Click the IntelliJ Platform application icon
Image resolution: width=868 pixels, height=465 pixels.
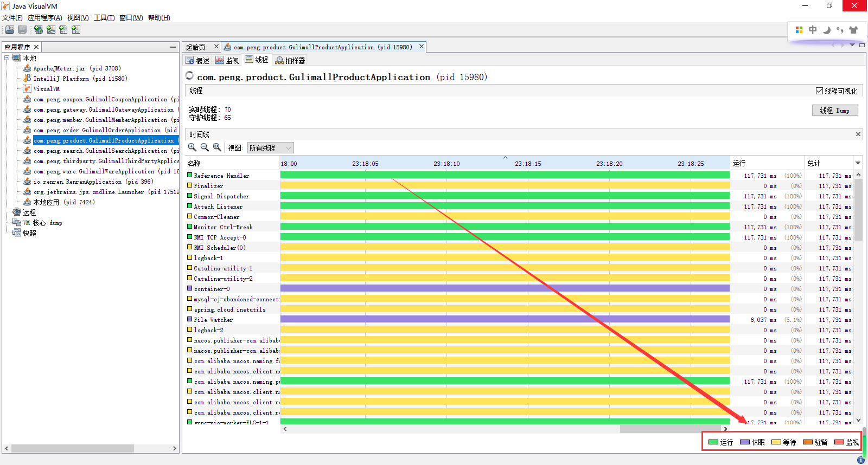click(27, 78)
